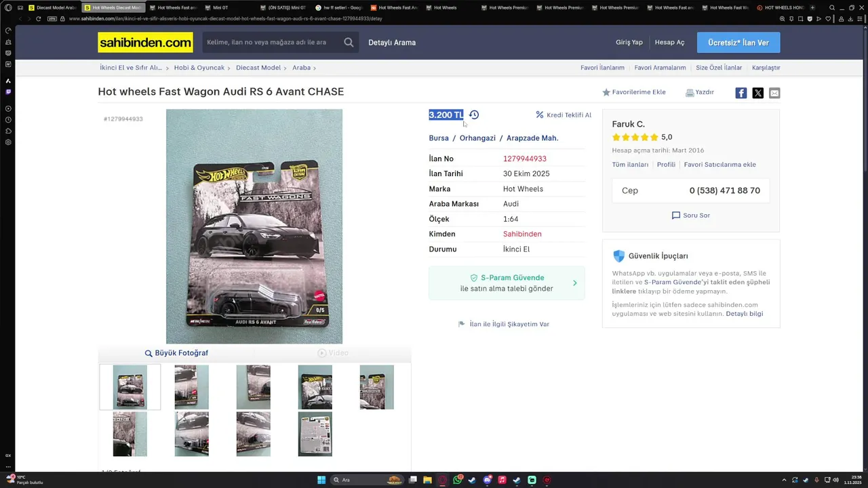Focus the sahibinden search input field
Image resolution: width=868 pixels, height=488 pixels.
[x=271, y=42]
